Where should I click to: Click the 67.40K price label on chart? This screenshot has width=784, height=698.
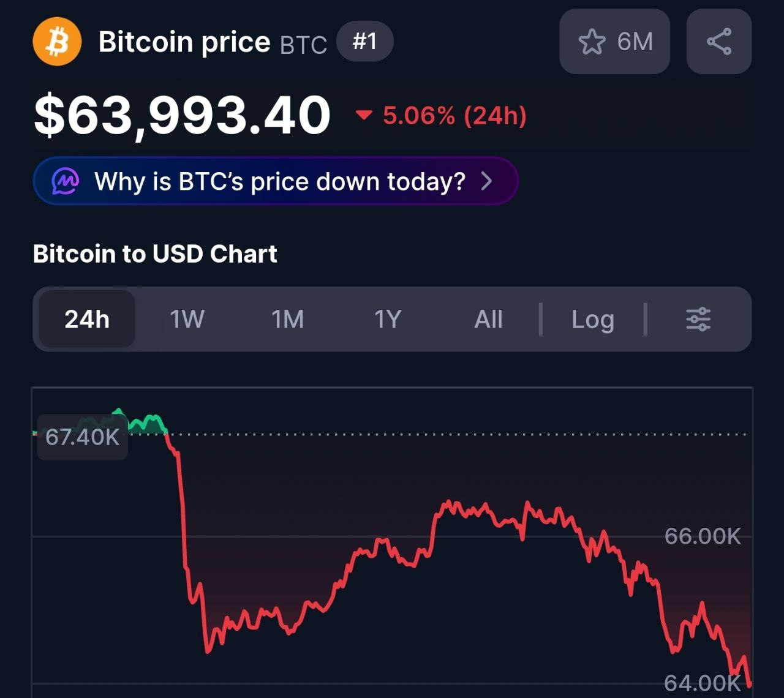83,437
